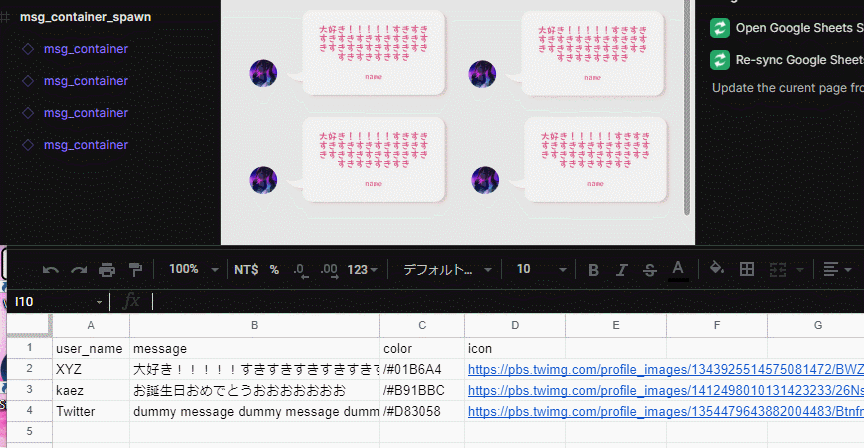Select column F header
This screenshot has height=448, width=864.
pos(717,325)
